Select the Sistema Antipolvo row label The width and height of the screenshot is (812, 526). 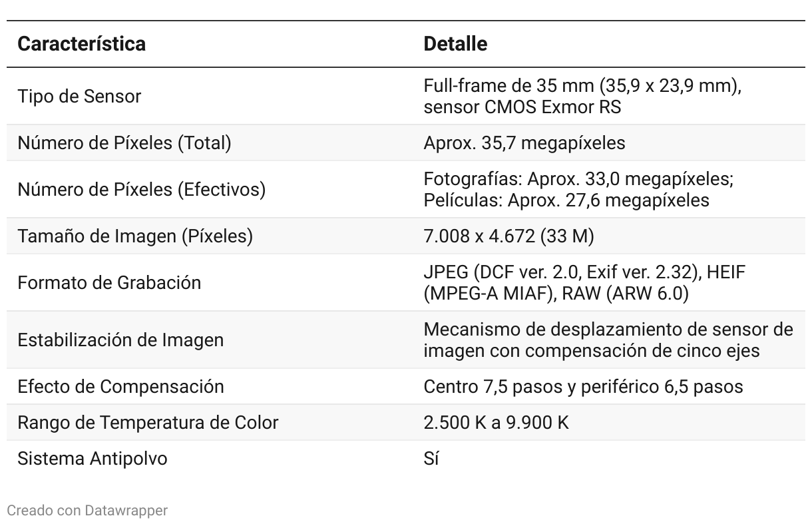point(92,458)
